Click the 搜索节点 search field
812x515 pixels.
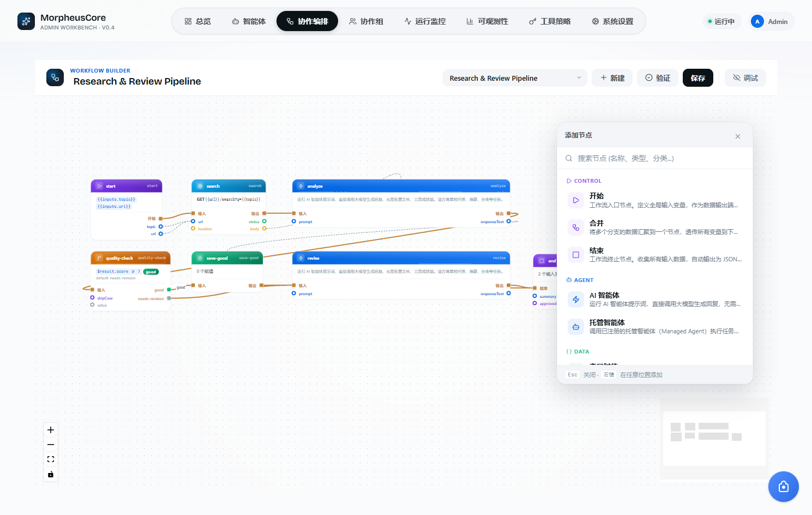[655, 158]
